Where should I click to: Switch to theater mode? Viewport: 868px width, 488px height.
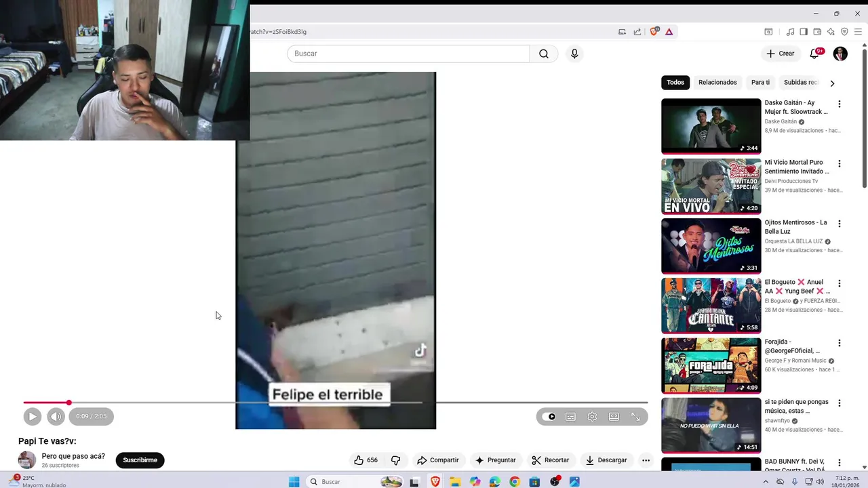614,417
